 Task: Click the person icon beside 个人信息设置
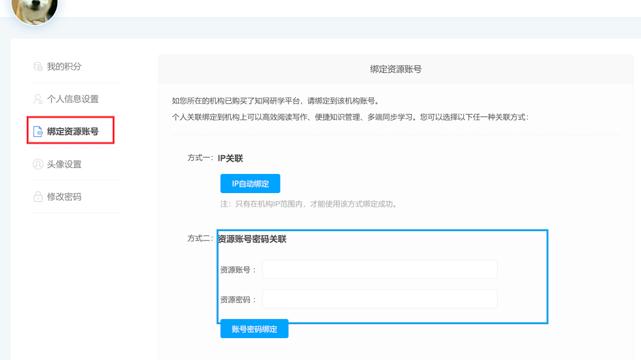coord(38,99)
